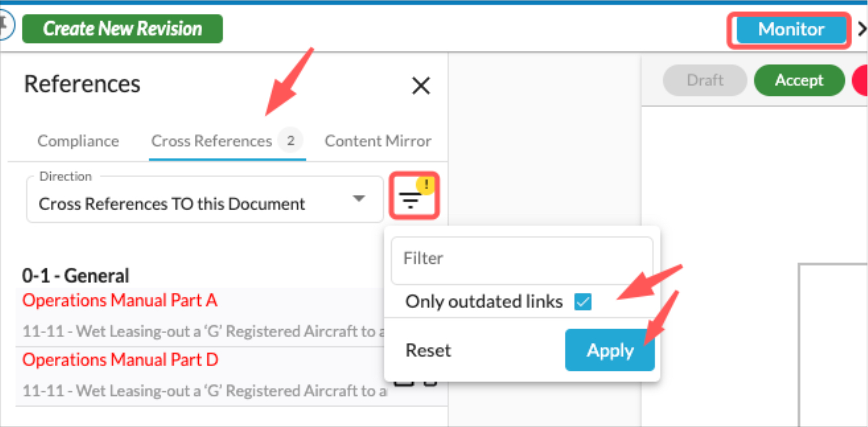
Task: Click the Monitor button
Action: (x=791, y=29)
